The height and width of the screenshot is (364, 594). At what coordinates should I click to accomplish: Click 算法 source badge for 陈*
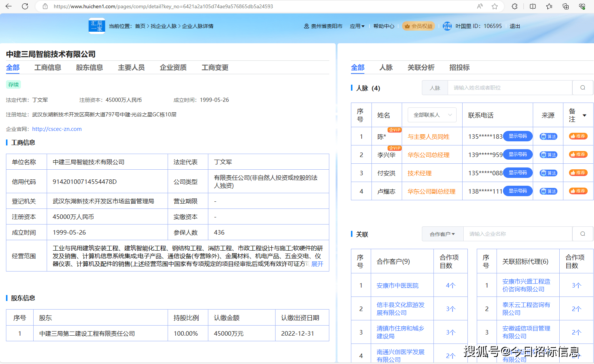point(548,136)
